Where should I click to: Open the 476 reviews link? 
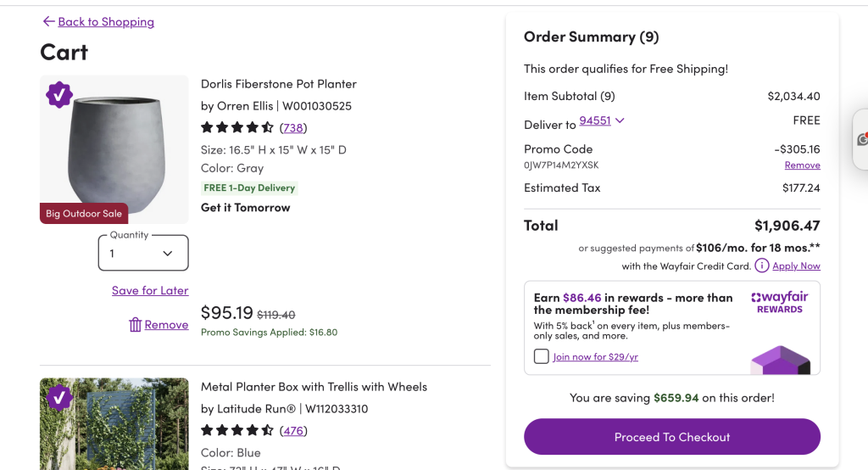point(293,430)
